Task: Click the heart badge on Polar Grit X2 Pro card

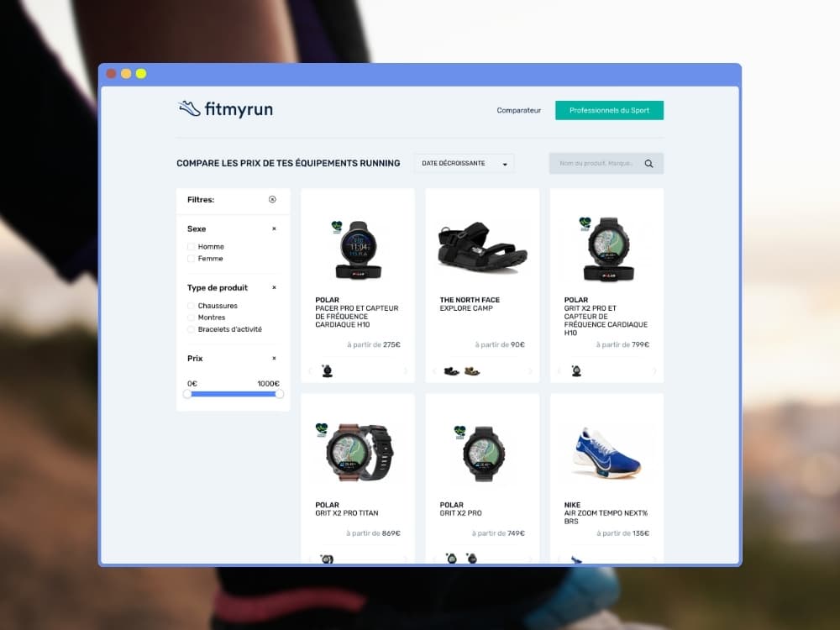Action: point(459,433)
